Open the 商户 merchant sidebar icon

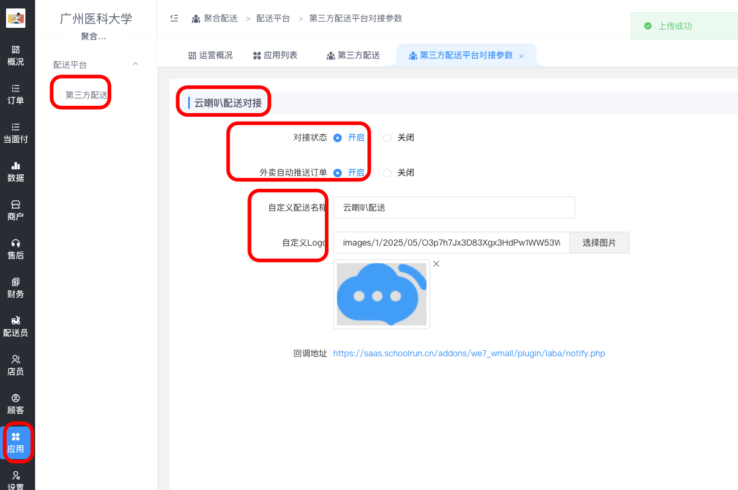pos(16,210)
